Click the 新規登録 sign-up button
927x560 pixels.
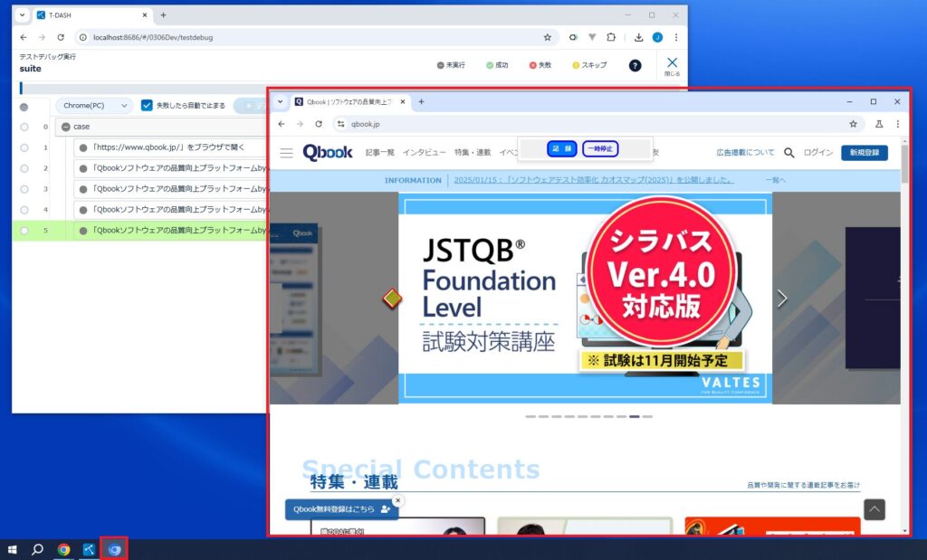[865, 152]
